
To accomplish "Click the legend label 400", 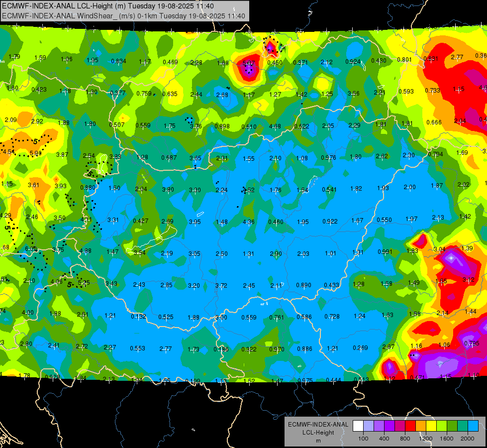I will [384, 439].
